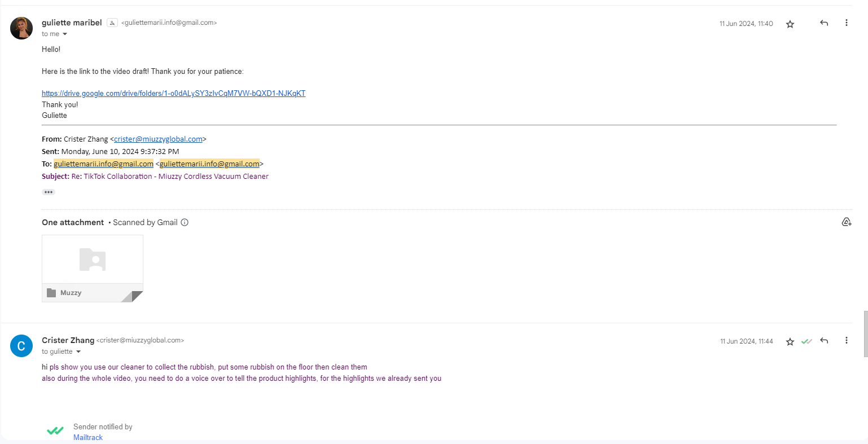The image size is (868, 444).
Task: Show info about Scanned by Gmail
Action: tap(185, 222)
